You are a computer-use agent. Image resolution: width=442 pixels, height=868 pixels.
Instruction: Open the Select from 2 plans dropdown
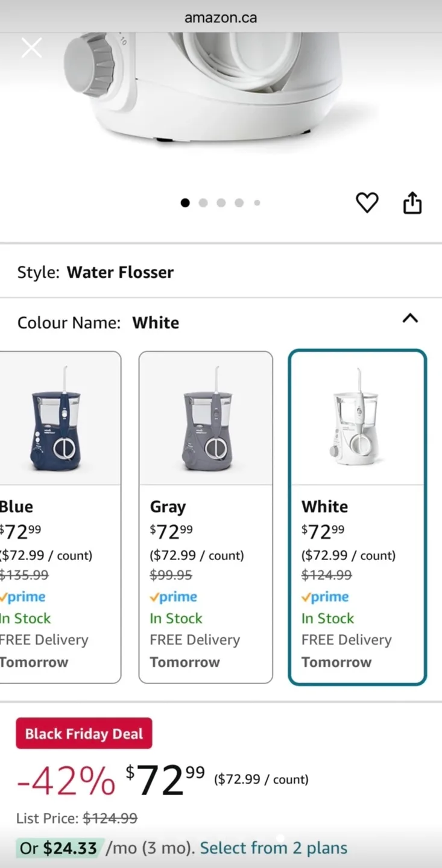coord(273,848)
